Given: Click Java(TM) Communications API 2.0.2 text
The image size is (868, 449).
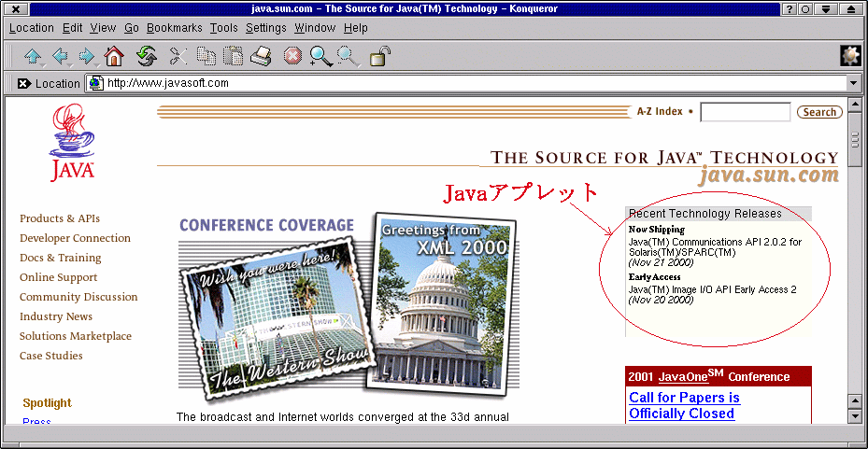Looking at the screenshot, I should click(715, 247).
